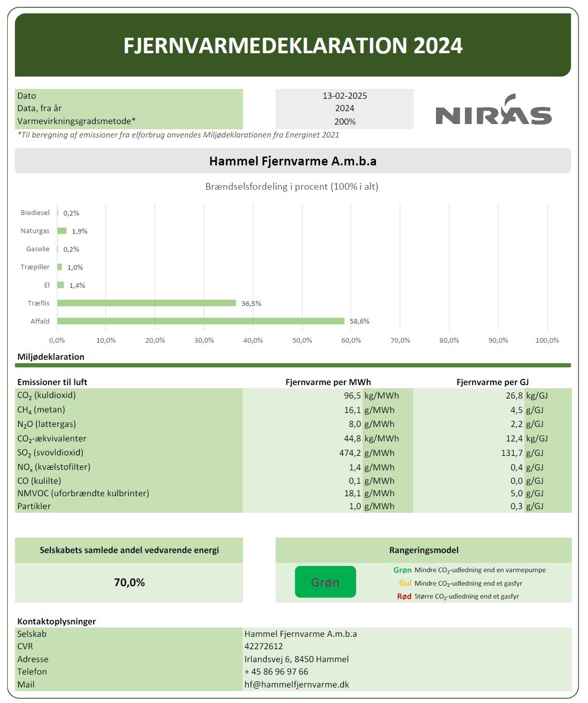Image resolution: width=588 pixels, height=703 pixels.
Task: Click the 'Kontaktoplysninger' heading
Action: coord(56,621)
